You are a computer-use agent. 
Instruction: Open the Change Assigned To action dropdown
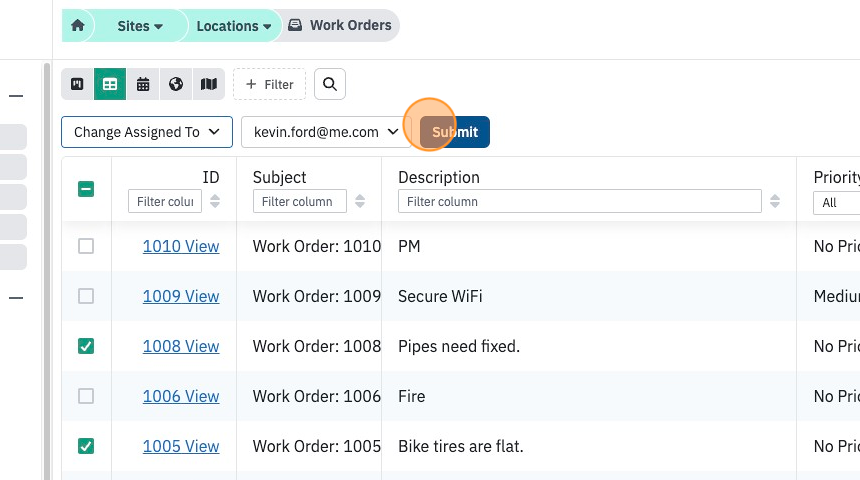point(147,132)
